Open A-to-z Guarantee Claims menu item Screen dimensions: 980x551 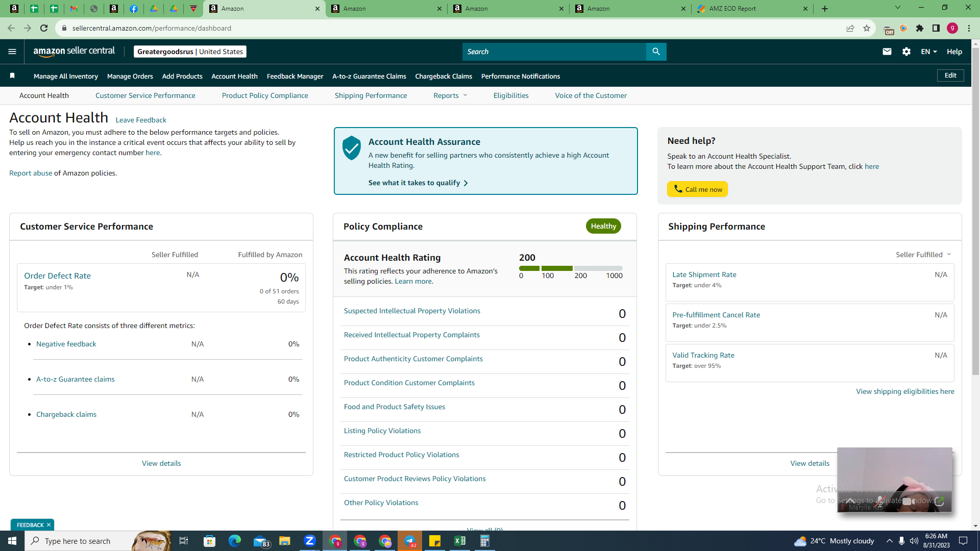[369, 76]
